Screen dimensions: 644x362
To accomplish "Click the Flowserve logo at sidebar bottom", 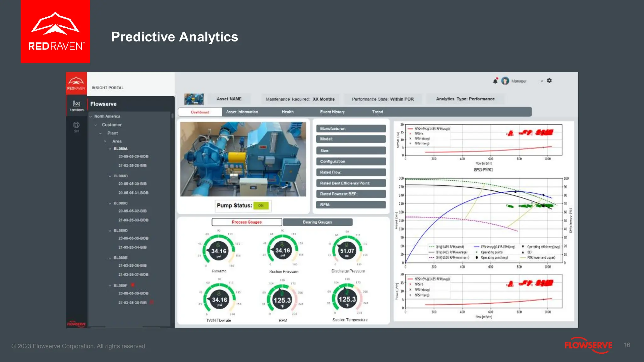I will [76, 324].
